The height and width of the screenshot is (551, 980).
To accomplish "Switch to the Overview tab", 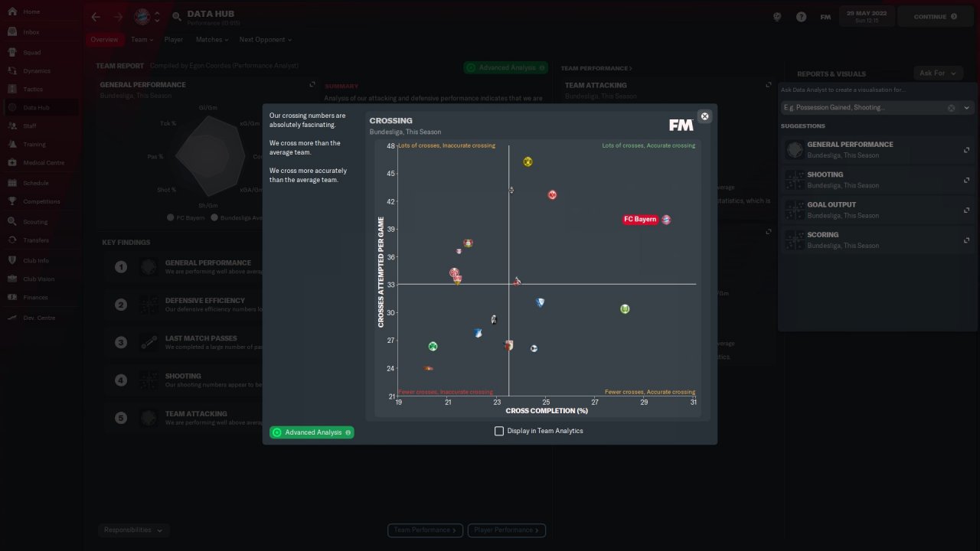I will coord(104,40).
